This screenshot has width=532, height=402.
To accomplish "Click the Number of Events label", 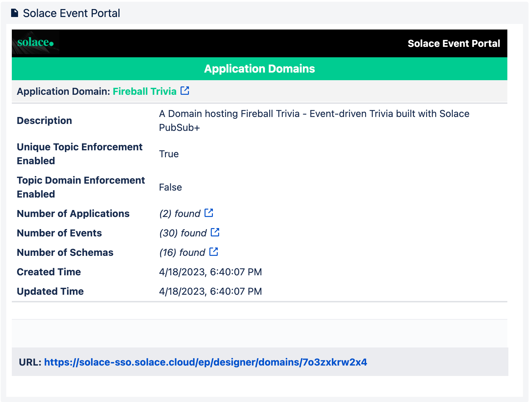I will click(x=59, y=233).
